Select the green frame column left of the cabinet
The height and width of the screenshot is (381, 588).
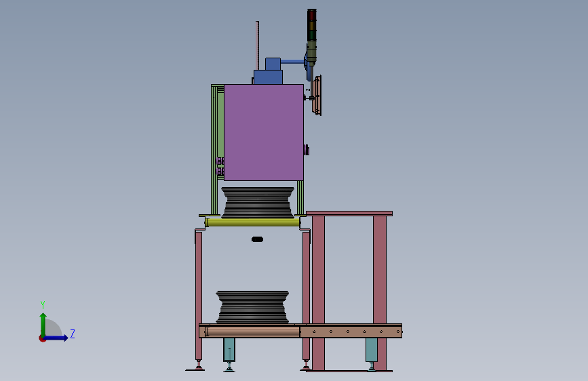pos(214,150)
